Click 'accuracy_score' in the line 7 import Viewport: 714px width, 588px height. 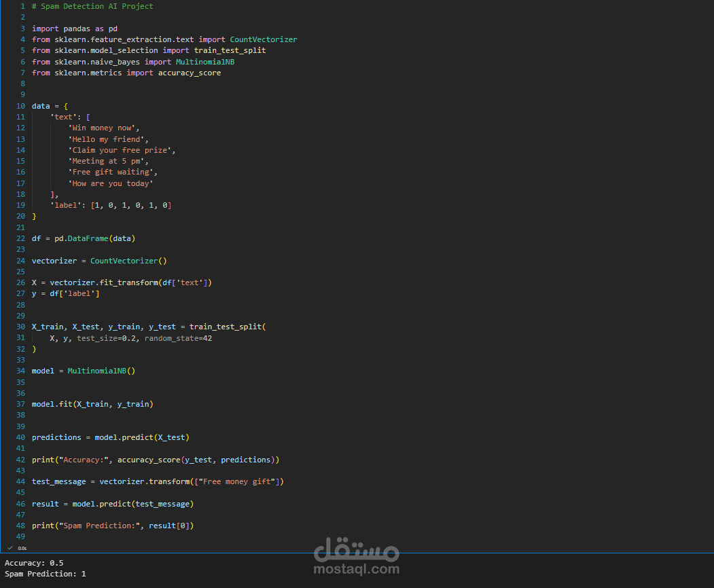(x=190, y=73)
